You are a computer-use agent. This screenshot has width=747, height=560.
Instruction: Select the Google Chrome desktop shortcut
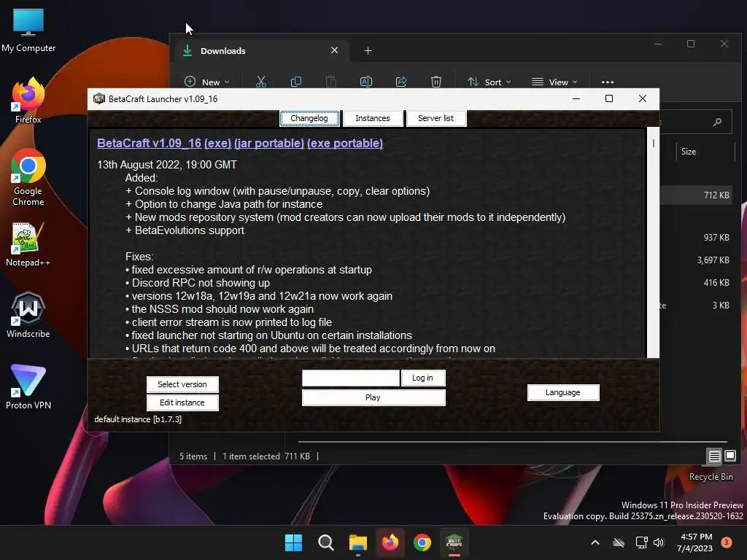pos(28,177)
